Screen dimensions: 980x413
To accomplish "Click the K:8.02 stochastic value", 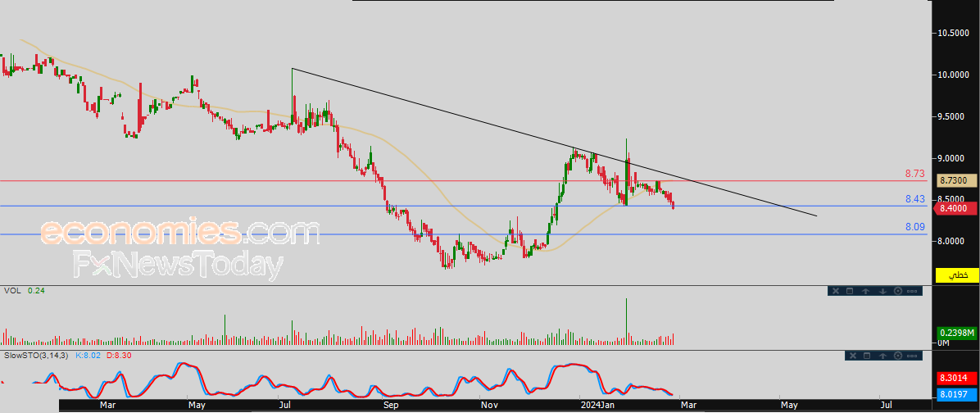I will coord(87,355).
